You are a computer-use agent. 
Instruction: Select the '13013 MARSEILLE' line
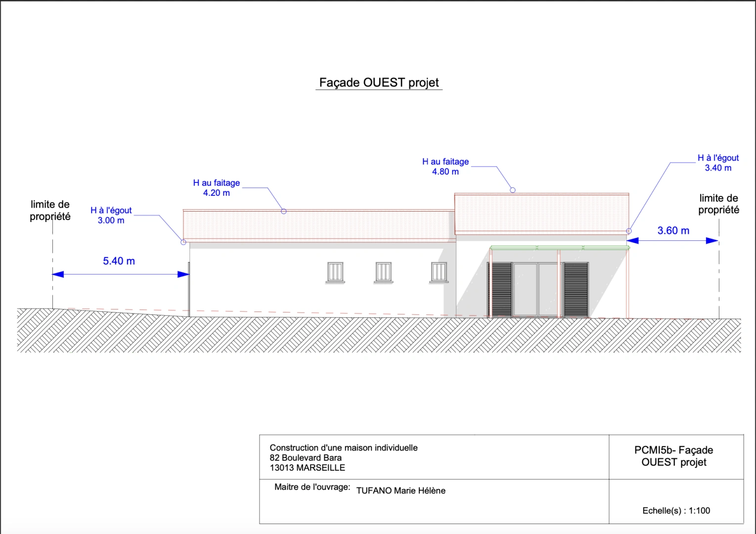tap(308, 468)
